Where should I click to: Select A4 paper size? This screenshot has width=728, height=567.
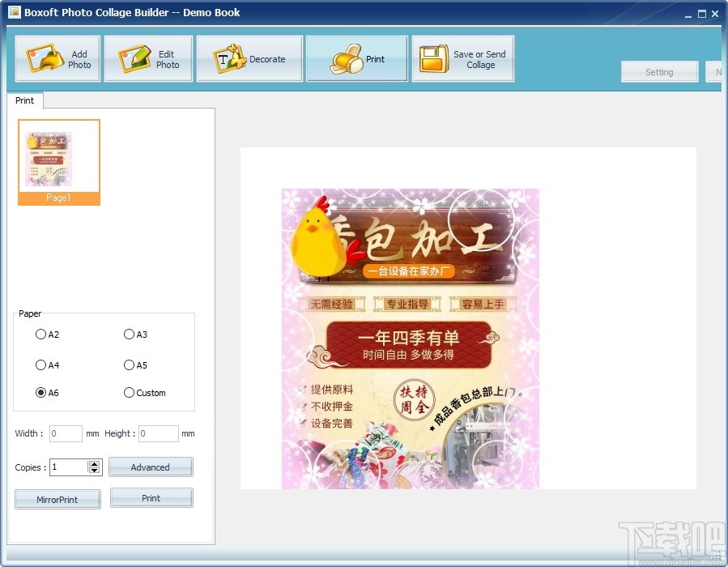[x=40, y=365]
